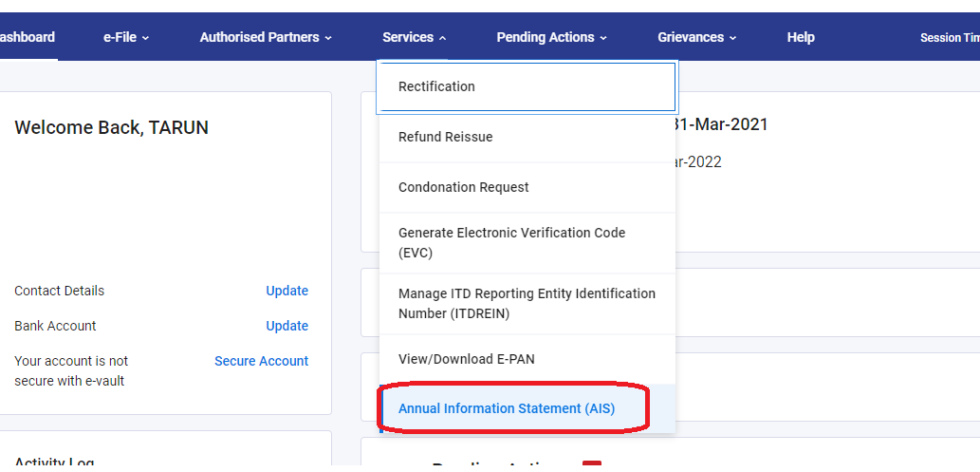The image size is (980, 472).
Task: Click Help in the navigation bar
Action: pyautogui.click(x=801, y=37)
